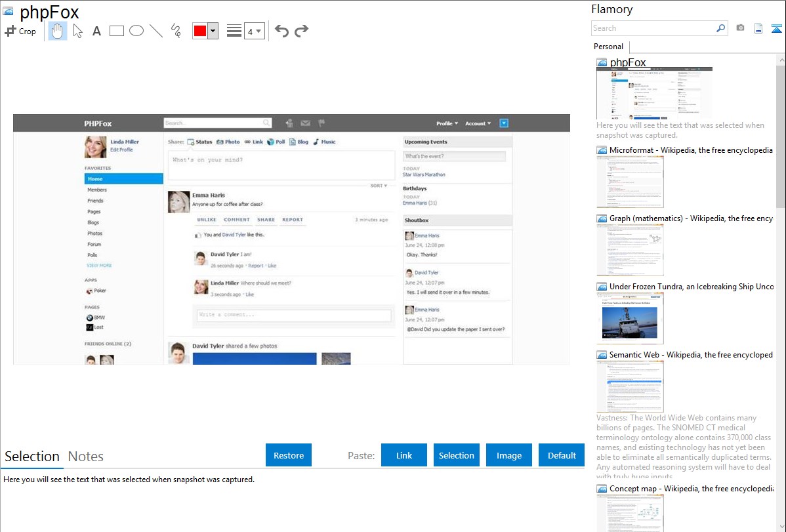Open the Semantic Web snapshot thumbnail
Image resolution: width=786 pixels, height=532 pixels.
[x=630, y=386]
